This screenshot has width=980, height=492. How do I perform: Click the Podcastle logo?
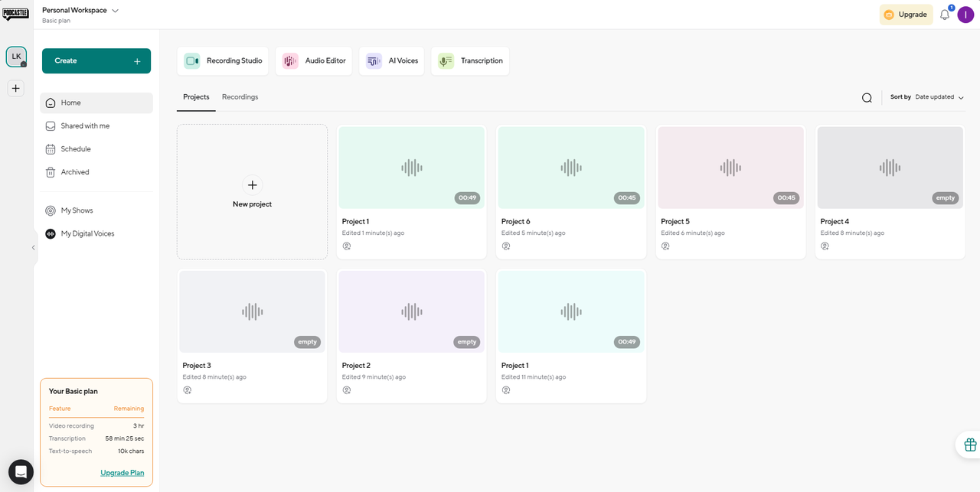point(15,14)
